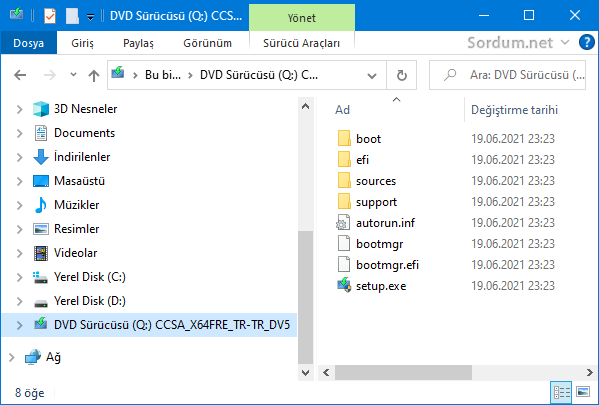Collapse the ribbon with the chevron
599x405 pixels.
pos(565,42)
